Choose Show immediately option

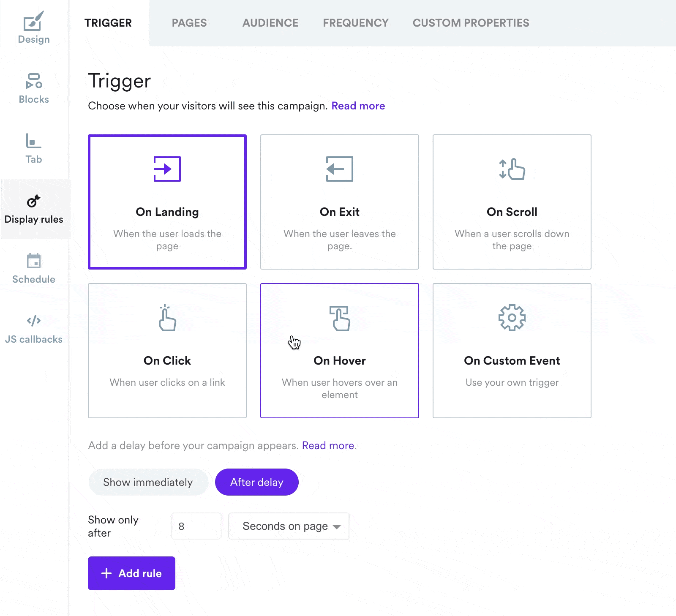coord(148,482)
